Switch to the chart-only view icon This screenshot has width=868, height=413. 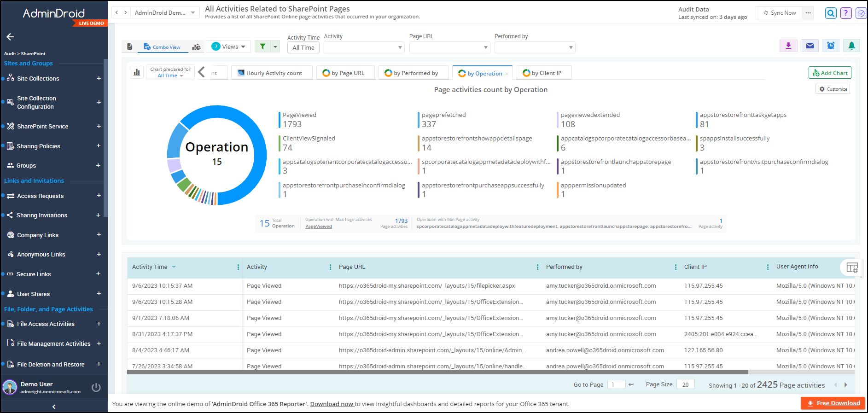click(197, 47)
